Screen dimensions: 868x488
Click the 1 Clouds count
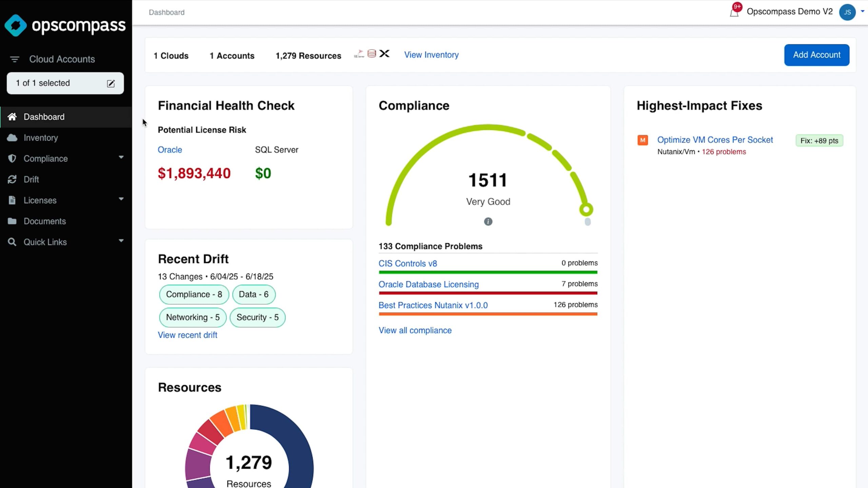click(171, 56)
